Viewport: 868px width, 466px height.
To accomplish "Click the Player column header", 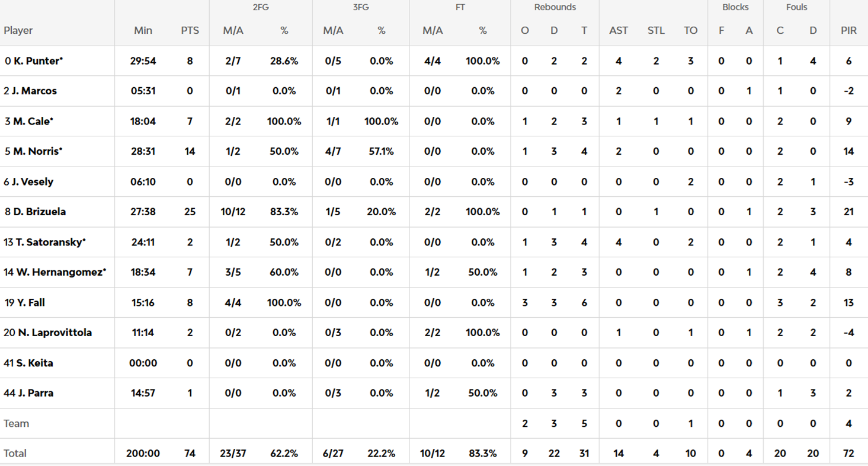I will [x=18, y=31].
